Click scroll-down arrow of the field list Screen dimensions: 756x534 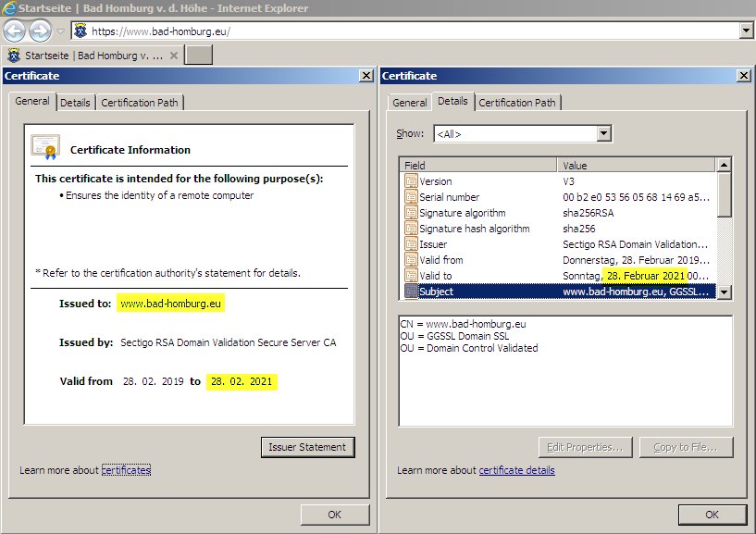pos(724,292)
